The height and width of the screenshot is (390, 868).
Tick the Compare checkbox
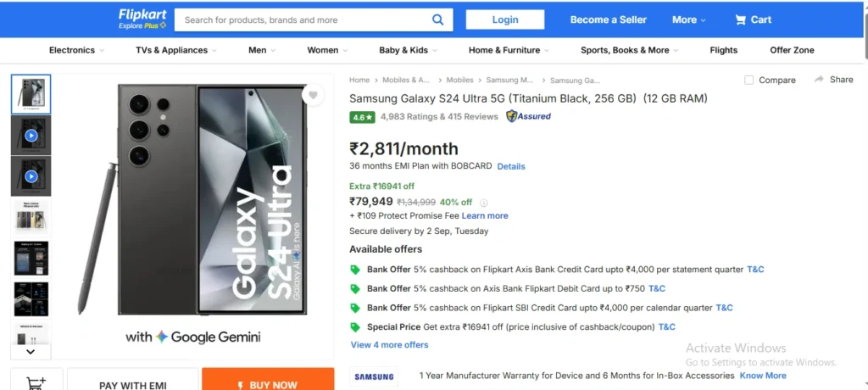pos(749,80)
